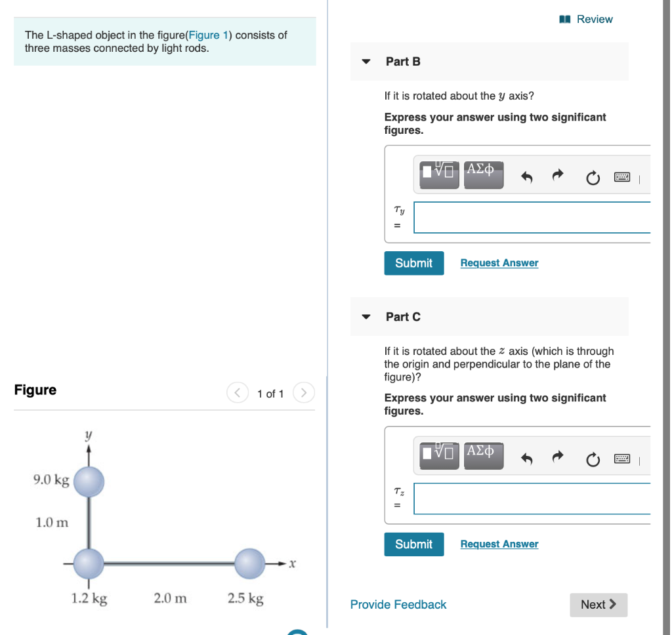Image resolution: width=672 pixels, height=635 pixels.
Task: Redo entry in Part B answer box
Action: (x=557, y=176)
